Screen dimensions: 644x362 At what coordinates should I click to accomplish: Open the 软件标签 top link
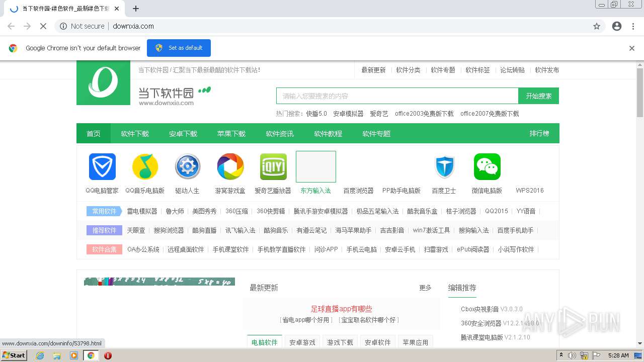tap(477, 70)
